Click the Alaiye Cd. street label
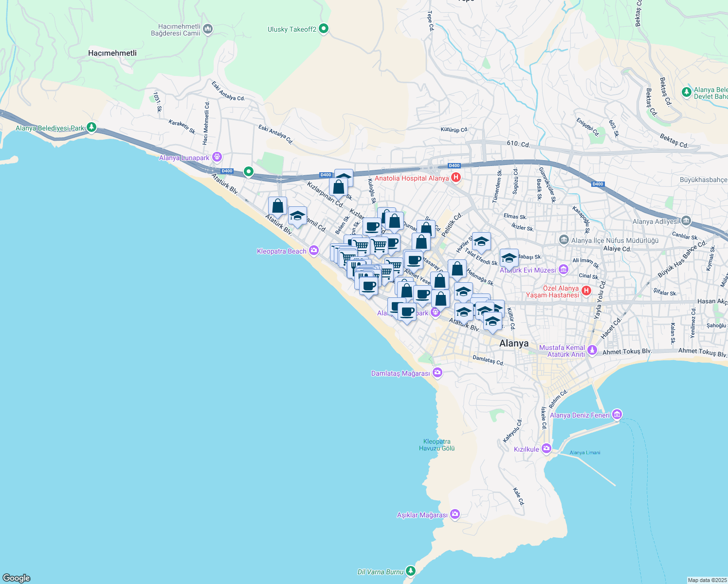The height and width of the screenshot is (584, 728). coord(617,249)
